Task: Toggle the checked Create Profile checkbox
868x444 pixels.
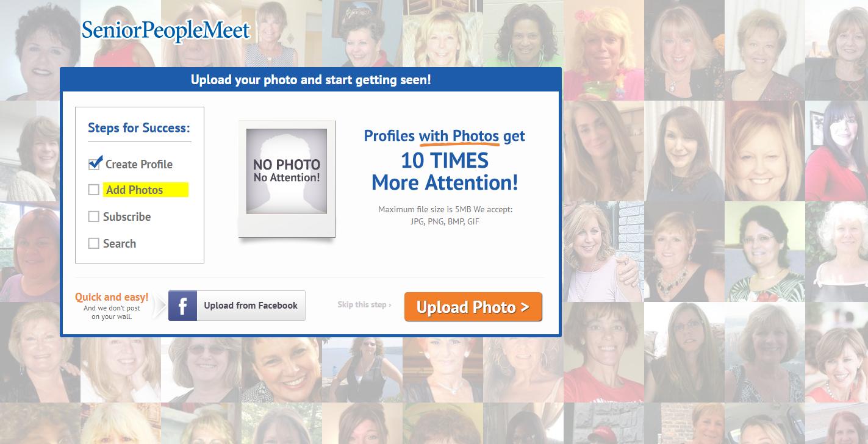Action: tap(95, 163)
